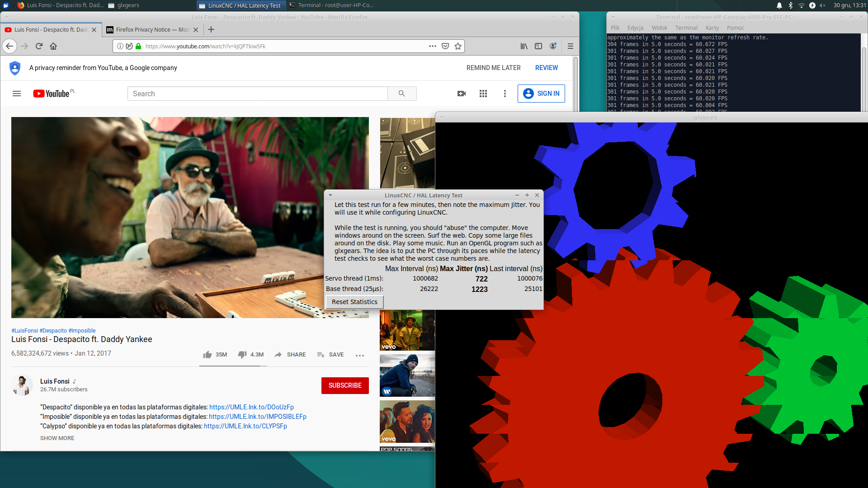Open Bluetooth indicator in system panel
Image resolution: width=868 pixels, height=488 pixels.
click(x=791, y=5)
